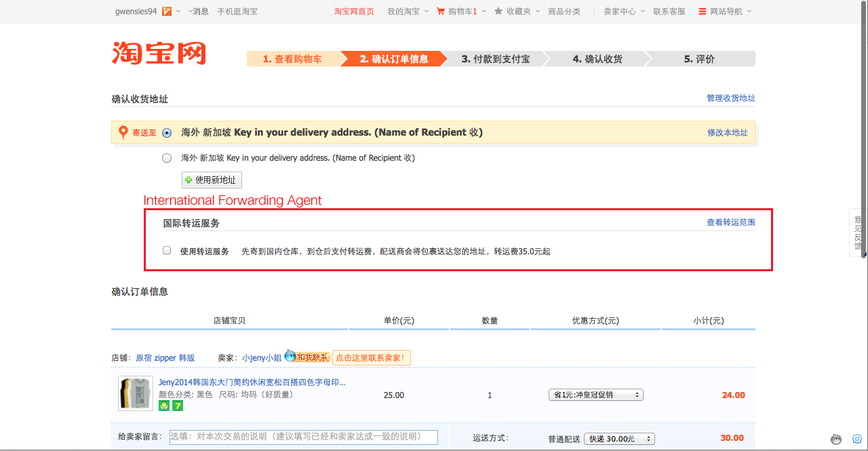Open 联系客服 in top navigation
868x451 pixels.
coord(669,11)
